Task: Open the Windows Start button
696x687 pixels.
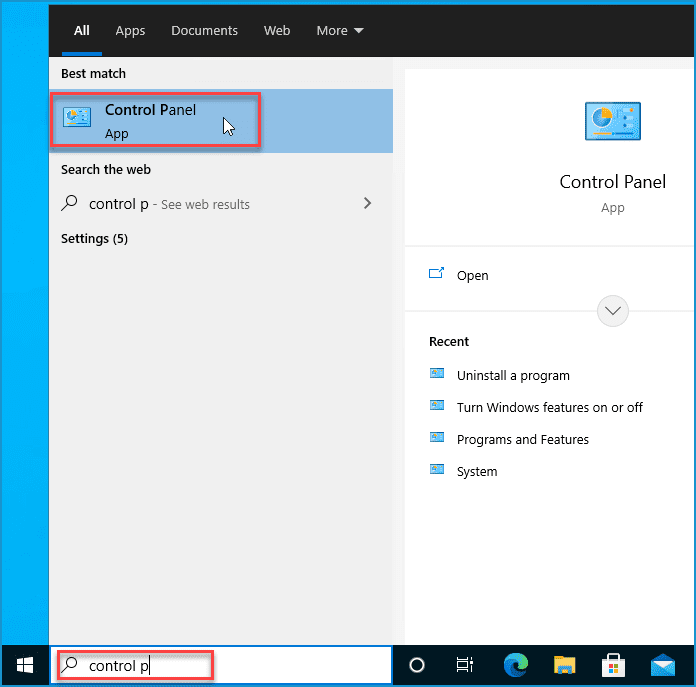Action: [25, 665]
